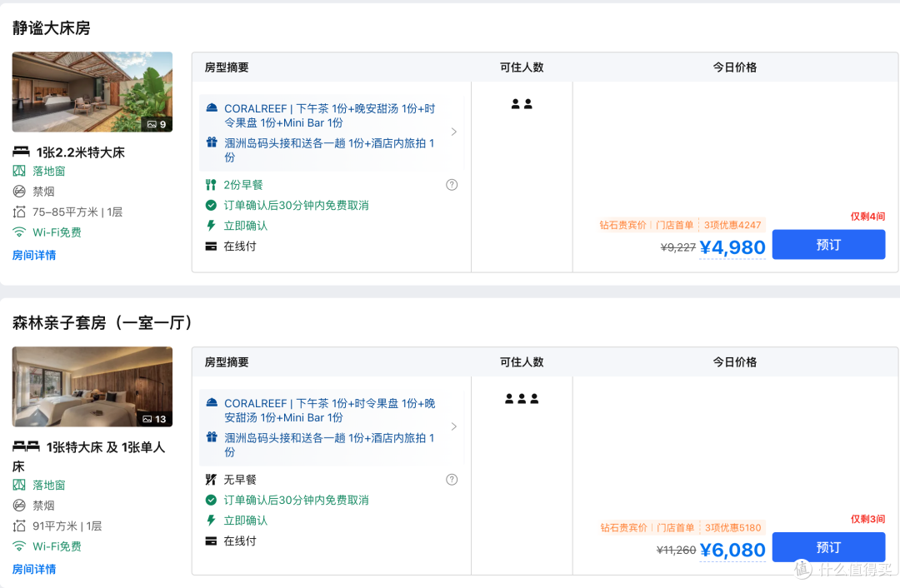Image resolution: width=900 pixels, height=588 pixels.
Task: Expand package details arrow for 森林亲子套房
Action: [454, 426]
